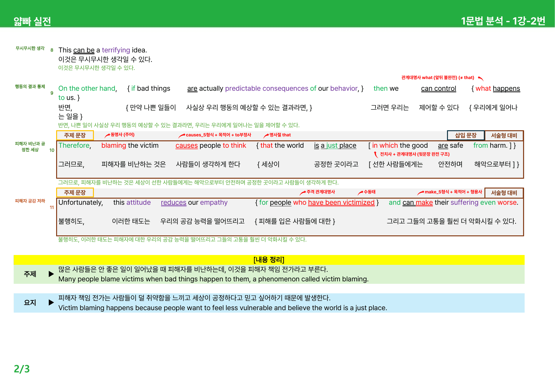Click the '서술형 대비' label above sentence 10
This screenshot has width=555, height=392.
pos(504,135)
